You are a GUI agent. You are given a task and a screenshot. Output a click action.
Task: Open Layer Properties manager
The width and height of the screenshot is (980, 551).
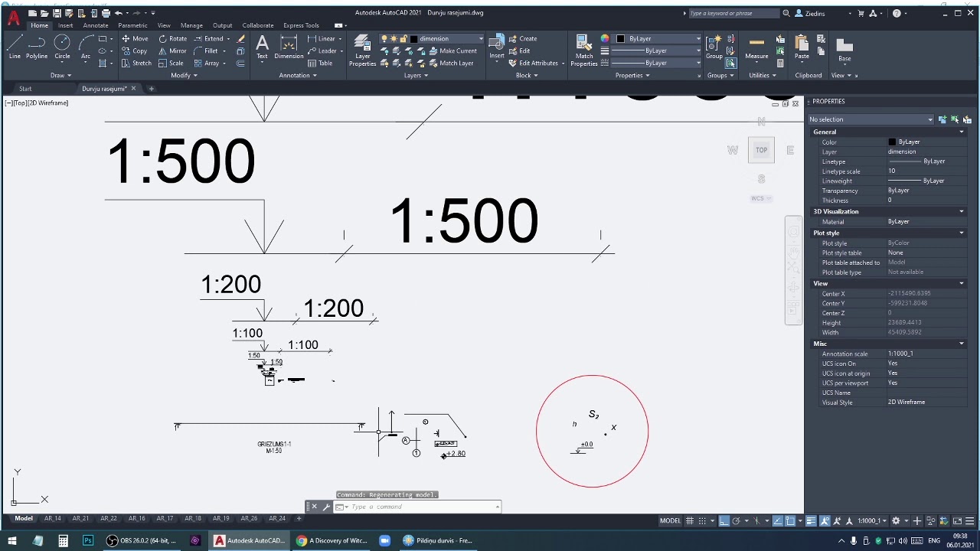click(x=362, y=51)
